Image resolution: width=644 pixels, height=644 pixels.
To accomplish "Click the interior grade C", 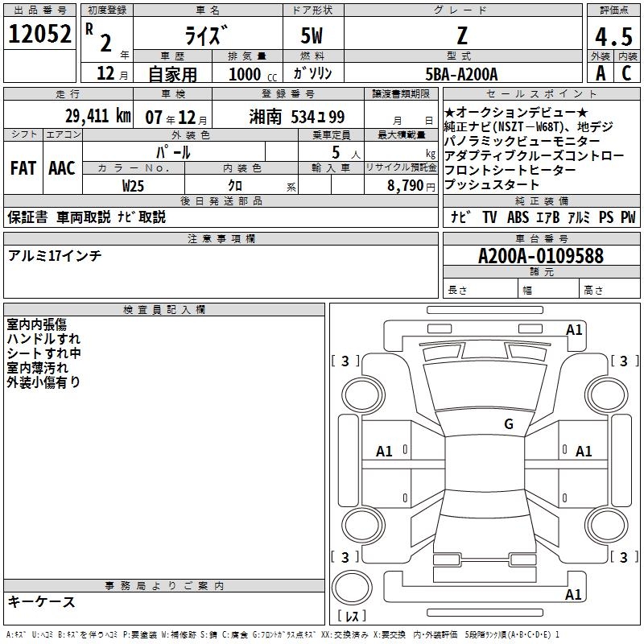I will [x=626, y=73].
